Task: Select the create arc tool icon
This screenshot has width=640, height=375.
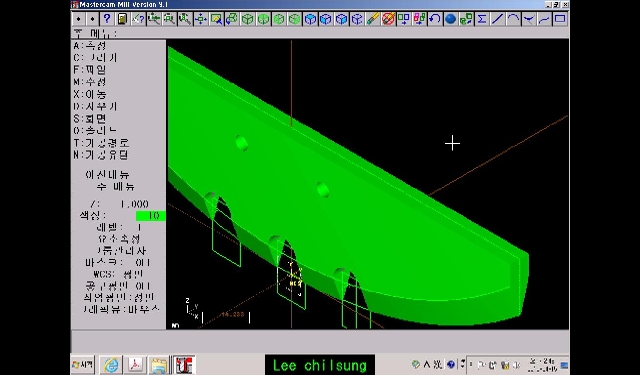Action: tap(513, 19)
